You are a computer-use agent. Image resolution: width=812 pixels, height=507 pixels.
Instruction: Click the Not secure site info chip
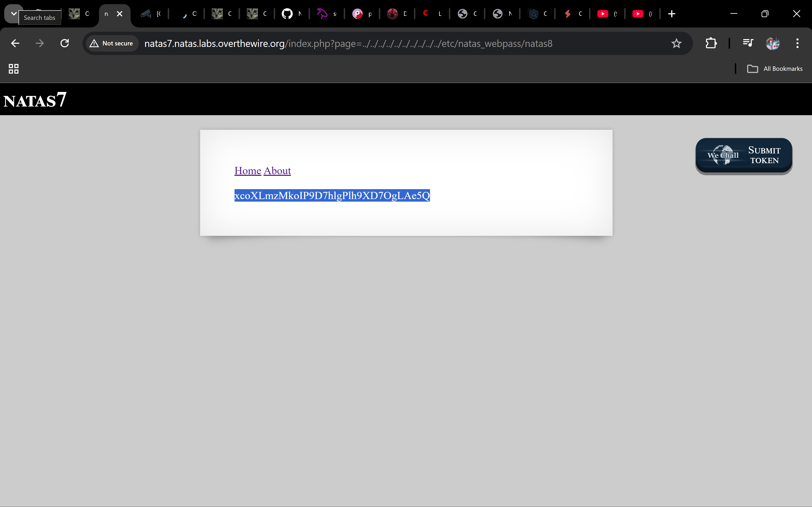click(112, 43)
